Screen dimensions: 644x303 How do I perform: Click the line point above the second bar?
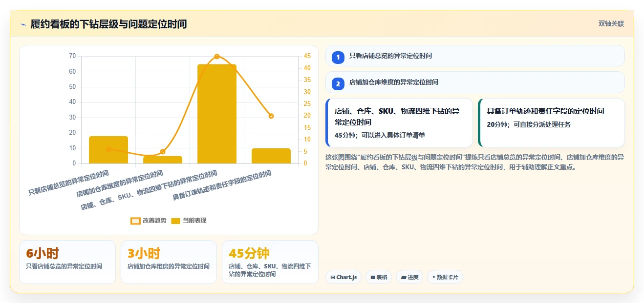163,152
